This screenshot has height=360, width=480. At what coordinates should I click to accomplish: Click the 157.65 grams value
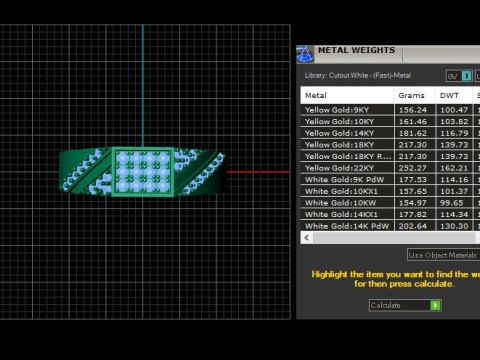413,191
